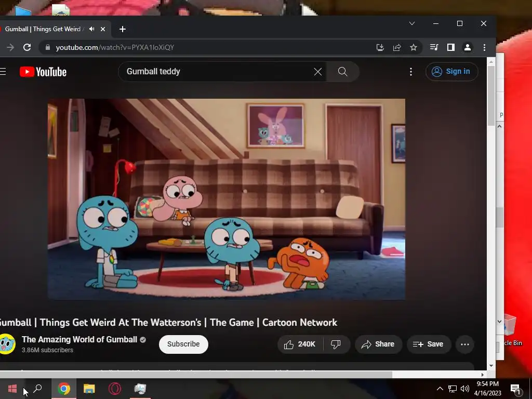Mute the tab's audio speaker icon
This screenshot has height=399, width=532.
91,29
